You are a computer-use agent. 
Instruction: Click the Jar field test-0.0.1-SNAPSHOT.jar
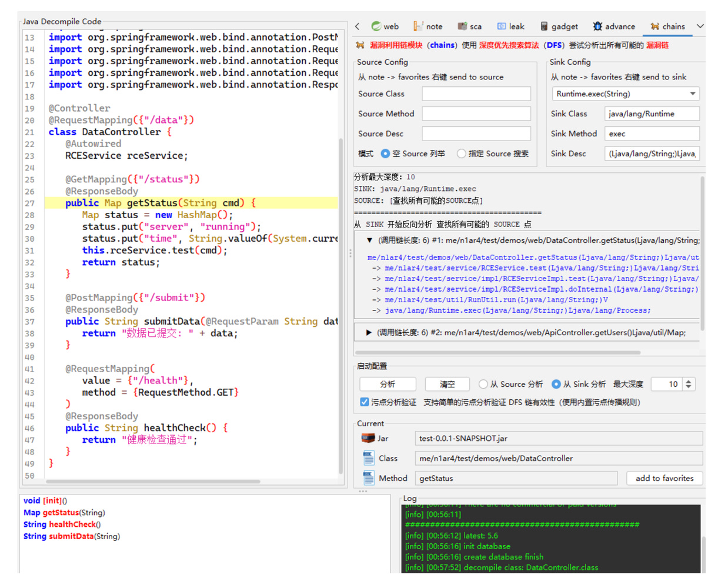tap(559, 438)
